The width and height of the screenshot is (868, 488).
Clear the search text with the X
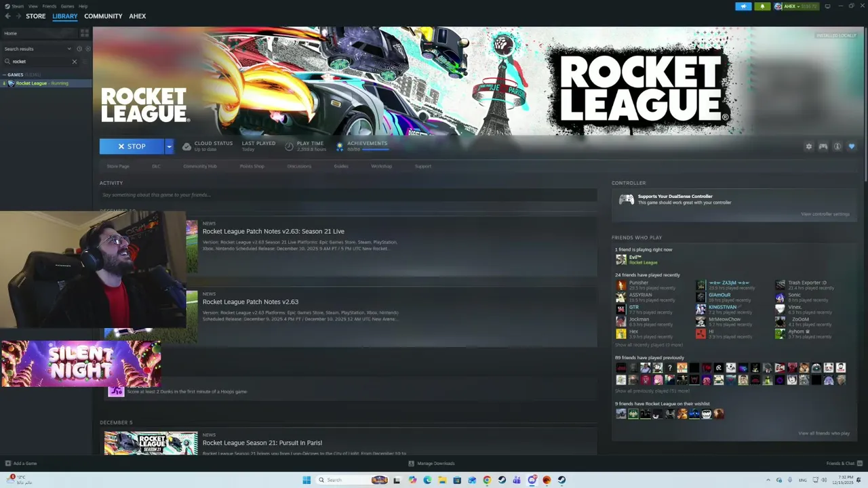pyautogui.click(x=75, y=62)
